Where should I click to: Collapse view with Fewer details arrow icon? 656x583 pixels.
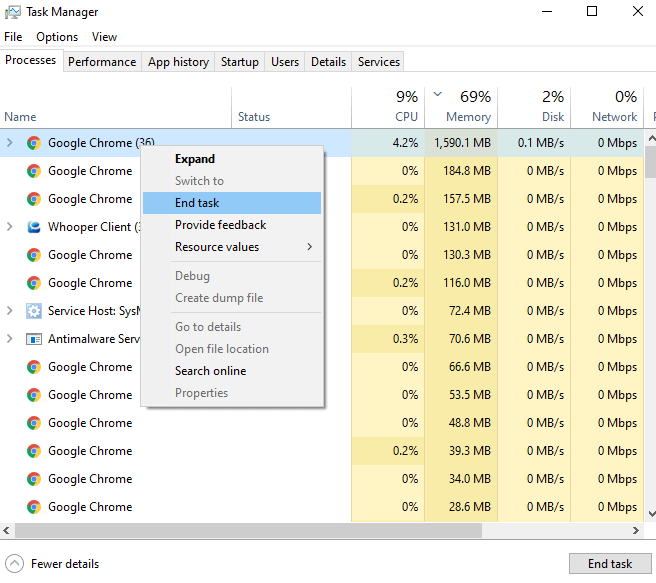pyautogui.click(x=14, y=563)
